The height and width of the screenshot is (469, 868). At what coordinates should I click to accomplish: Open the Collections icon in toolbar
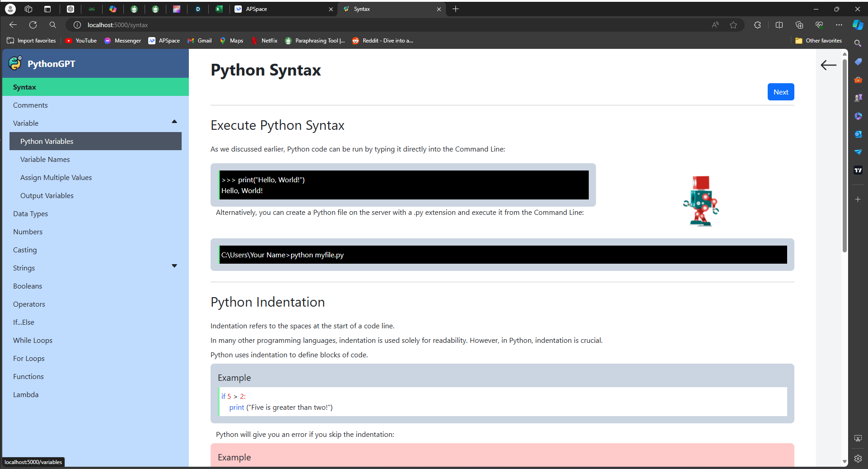799,25
